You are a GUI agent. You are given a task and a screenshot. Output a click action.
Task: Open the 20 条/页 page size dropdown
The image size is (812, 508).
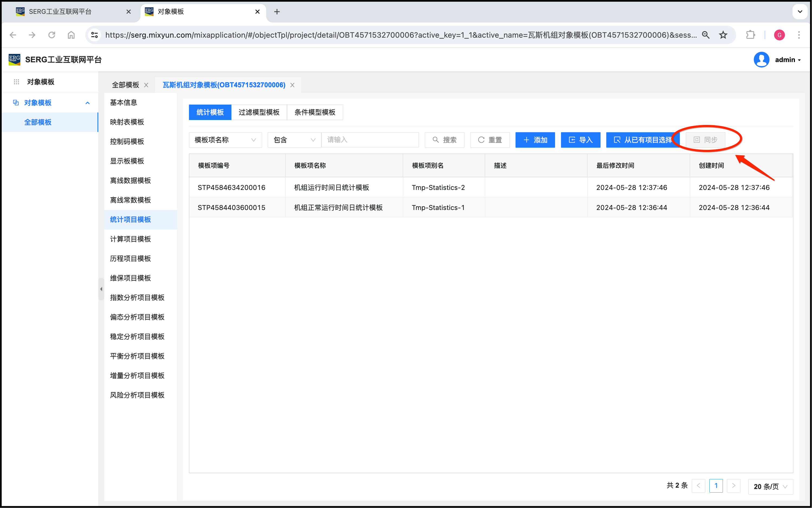click(x=770, y=486)
